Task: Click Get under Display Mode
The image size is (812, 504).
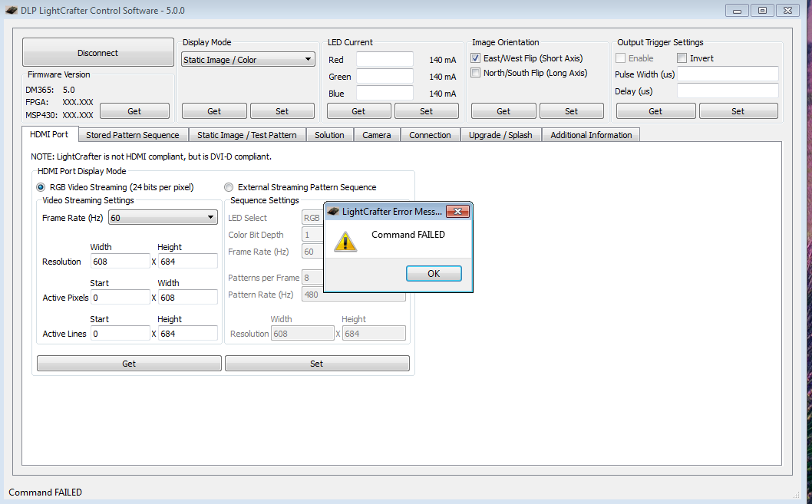Action: coord(214,110)
